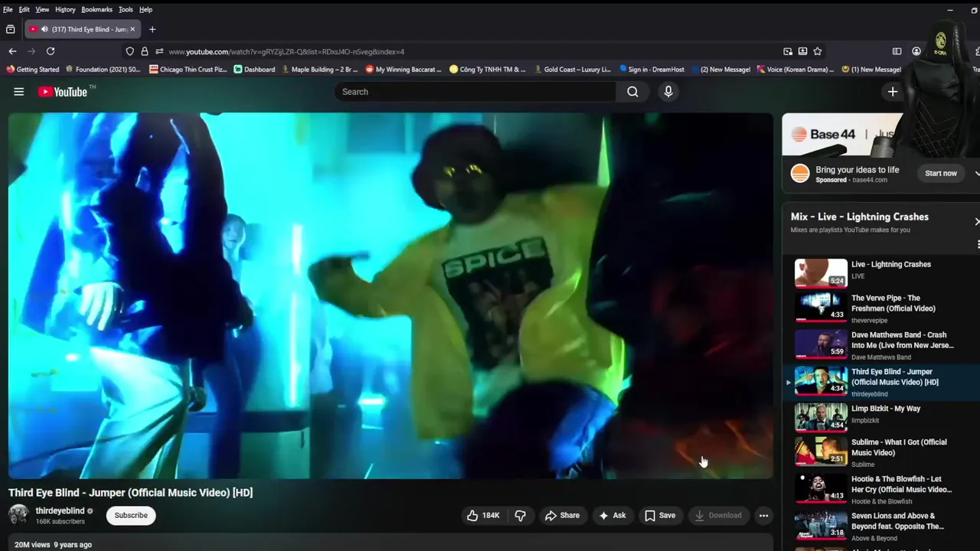The image size is (980, 551).
Task: Like the video with thumbs up 184K
Action: 483,516
